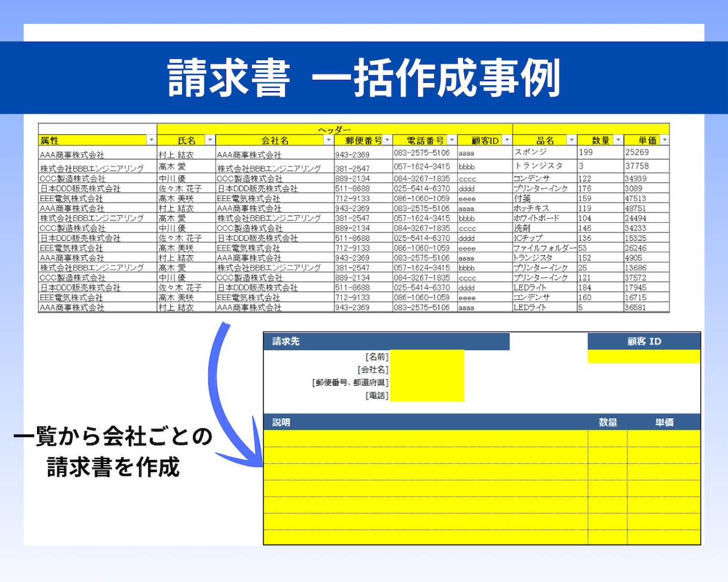Open the 属性 column filter dropdown
728x582 pixels.
pos(151,140)
